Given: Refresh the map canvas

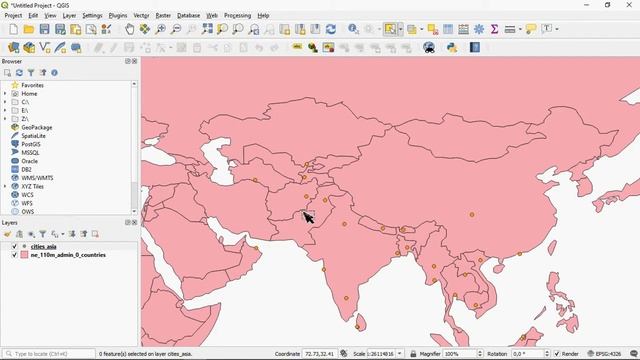Looking at the screenshot, I should pos(331,29).
